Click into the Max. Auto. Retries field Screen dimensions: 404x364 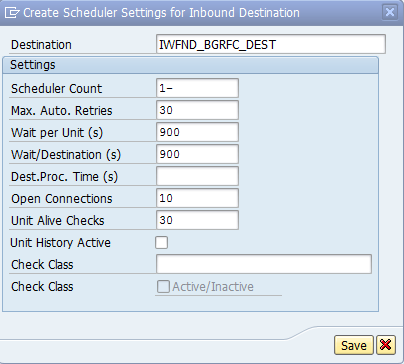click(197, 110)
